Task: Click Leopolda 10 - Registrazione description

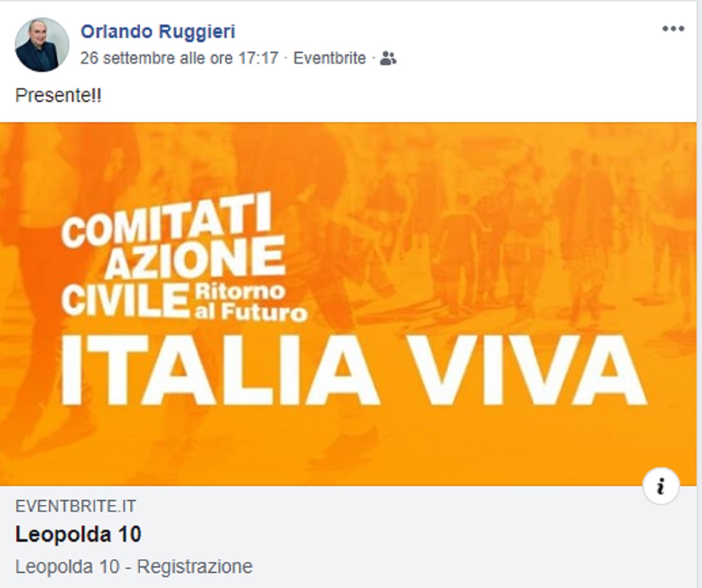Action: [134, 566]
